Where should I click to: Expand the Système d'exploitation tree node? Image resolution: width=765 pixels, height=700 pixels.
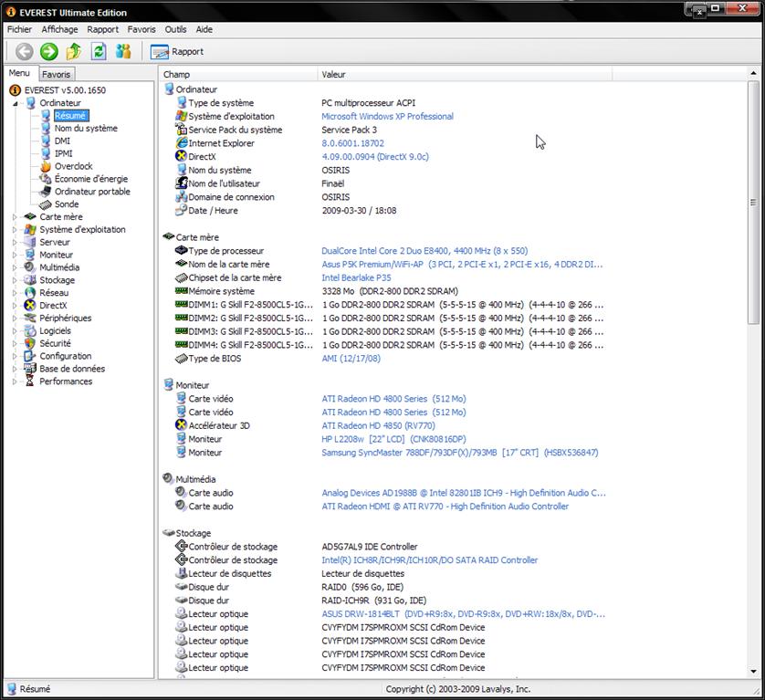[15, 230]
